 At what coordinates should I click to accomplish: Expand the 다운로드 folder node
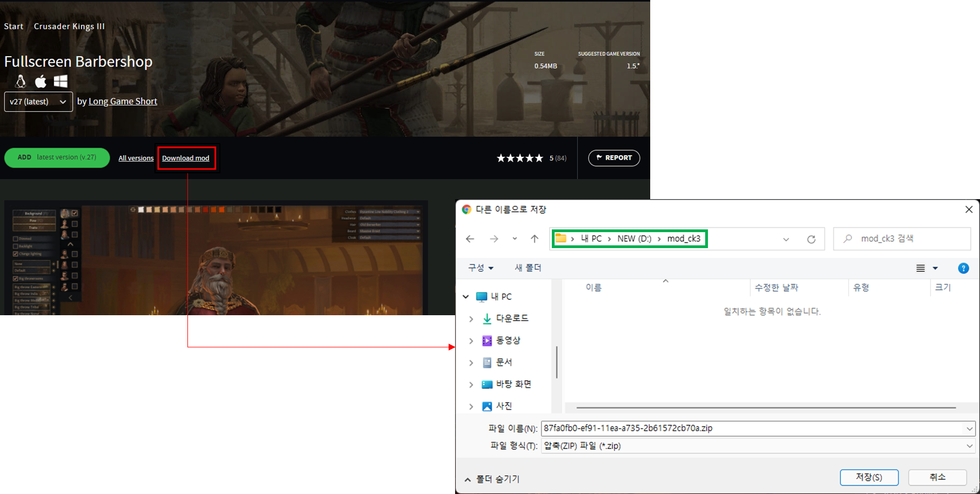(x=471, y=319)
